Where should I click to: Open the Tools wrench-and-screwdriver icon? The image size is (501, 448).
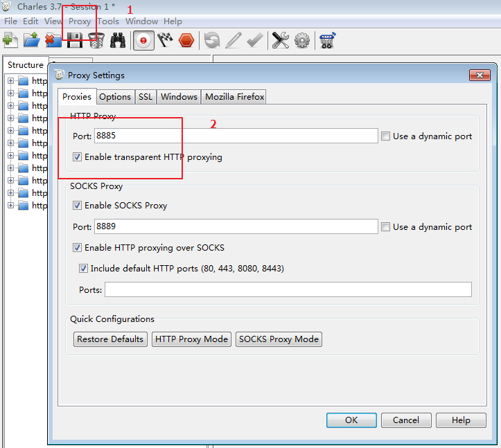[x=280, y=41]
